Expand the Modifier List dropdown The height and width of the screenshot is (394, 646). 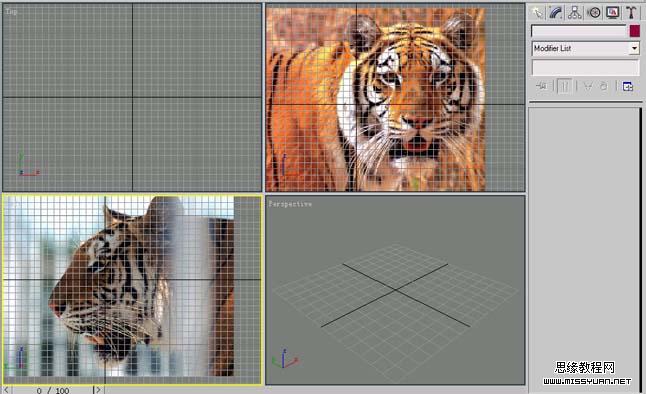click(634, 48)
